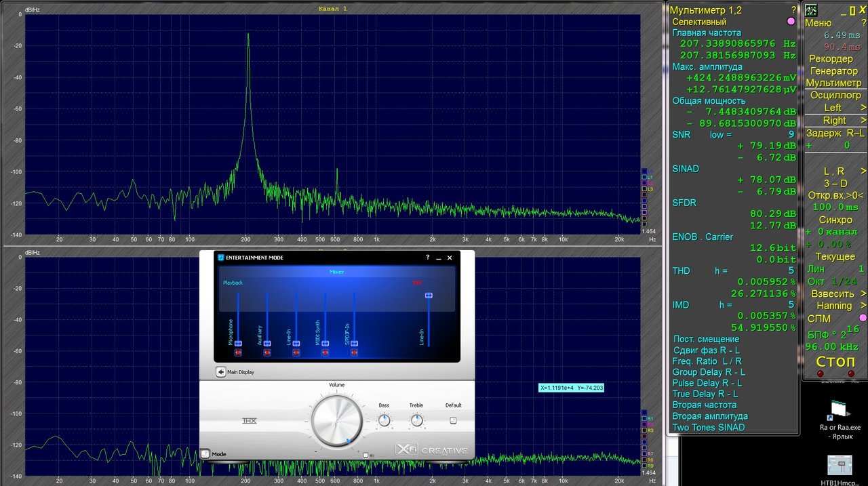Toggle the R3 trace box on lower graph

(x=644, y=430)
